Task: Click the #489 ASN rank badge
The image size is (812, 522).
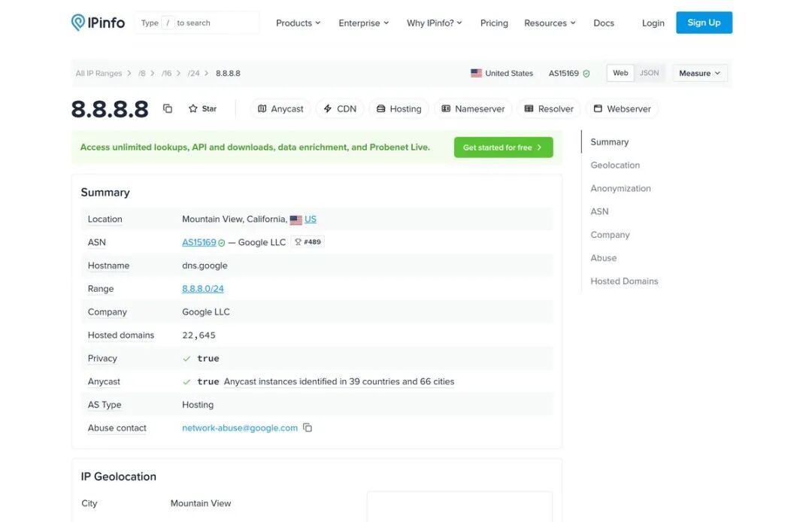Action: [x=308, y=242]
